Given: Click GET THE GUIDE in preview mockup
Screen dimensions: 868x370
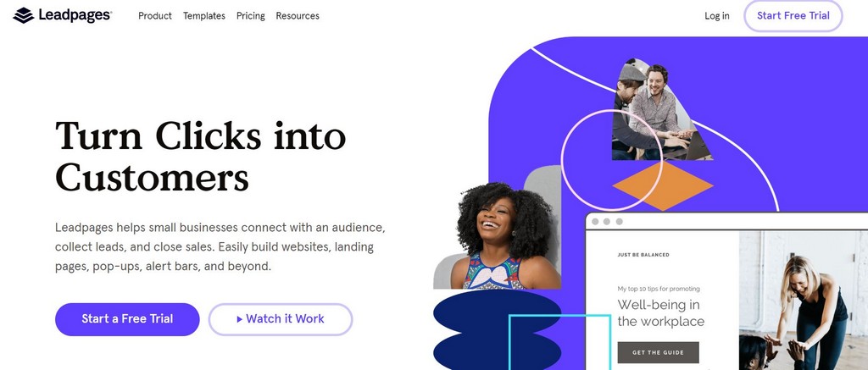Looking at the screenshot, I should click(658, 352).
